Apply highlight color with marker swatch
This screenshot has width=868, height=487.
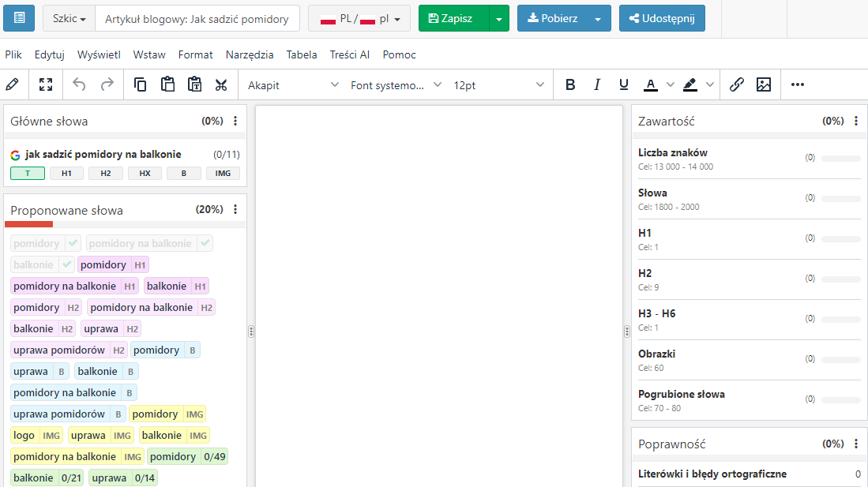pos(690,84)
